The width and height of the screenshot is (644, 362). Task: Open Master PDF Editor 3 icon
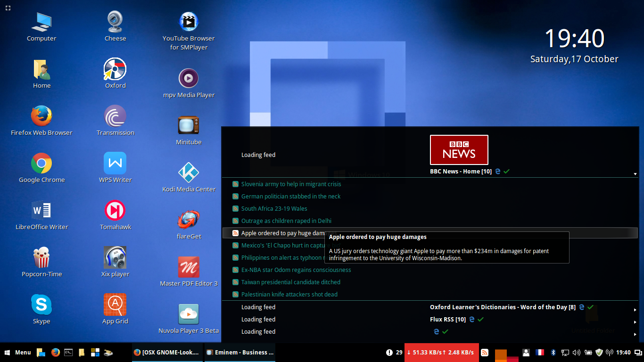pos(189,272)
